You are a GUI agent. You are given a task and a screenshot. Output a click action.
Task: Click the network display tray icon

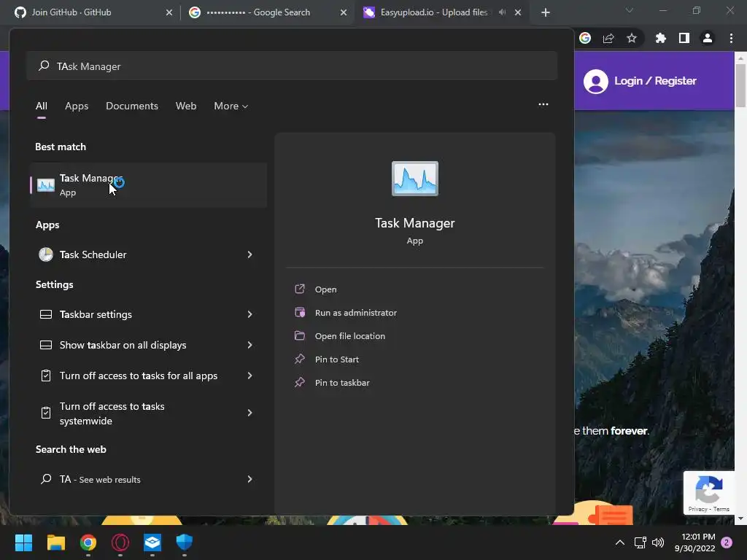[x=640, y=542]
